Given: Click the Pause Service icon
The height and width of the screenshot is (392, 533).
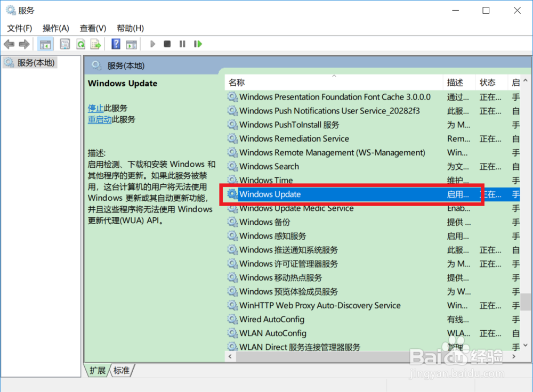Looking at the screenshot, I should [182, 44].
